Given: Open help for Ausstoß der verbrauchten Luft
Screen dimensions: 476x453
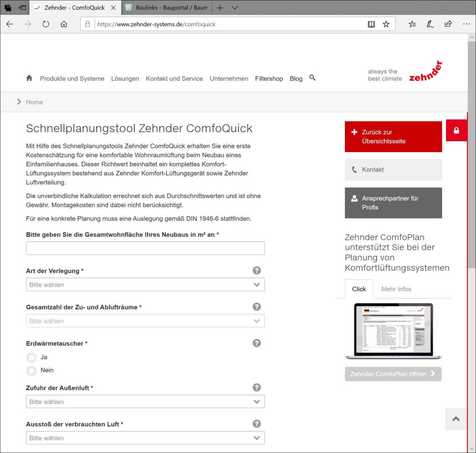Looking at the screenshot, I should click(x=257, y=424).
